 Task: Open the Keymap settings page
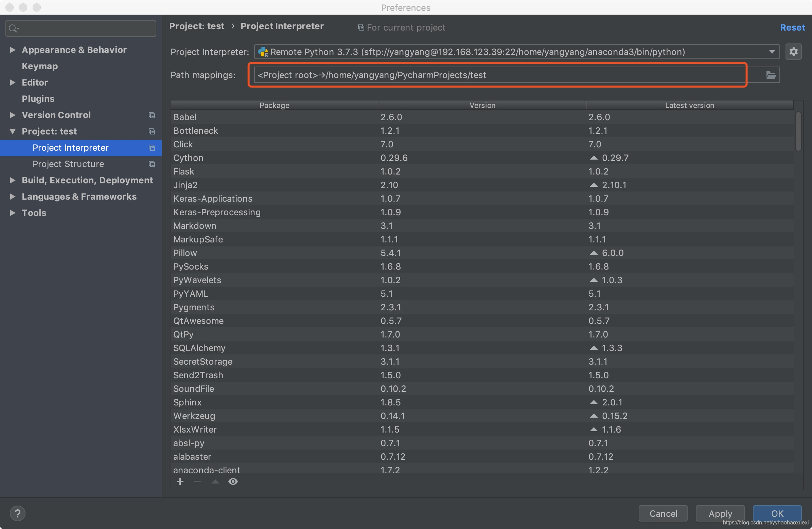[x=39, y=66]
